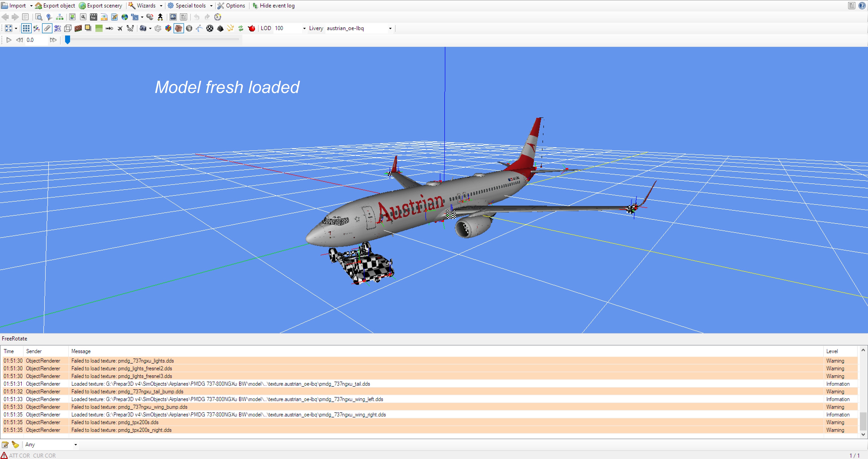Toggle the textured render mode cube

pos(178,28)
